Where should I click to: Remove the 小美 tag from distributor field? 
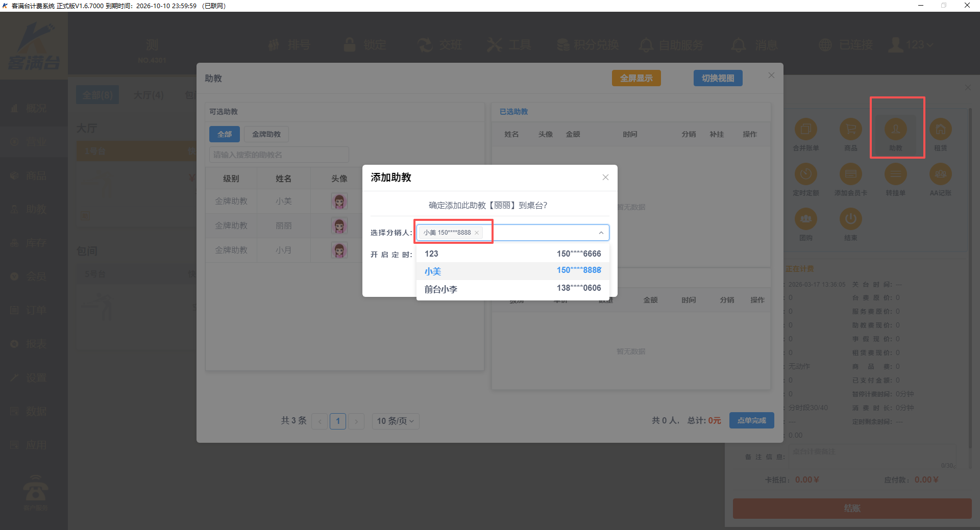pos(477,233)
